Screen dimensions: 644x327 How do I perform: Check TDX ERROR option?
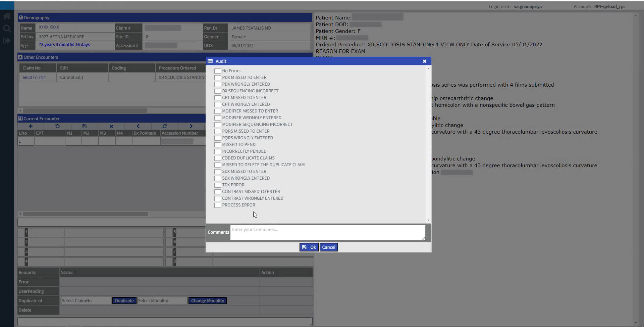218,185
